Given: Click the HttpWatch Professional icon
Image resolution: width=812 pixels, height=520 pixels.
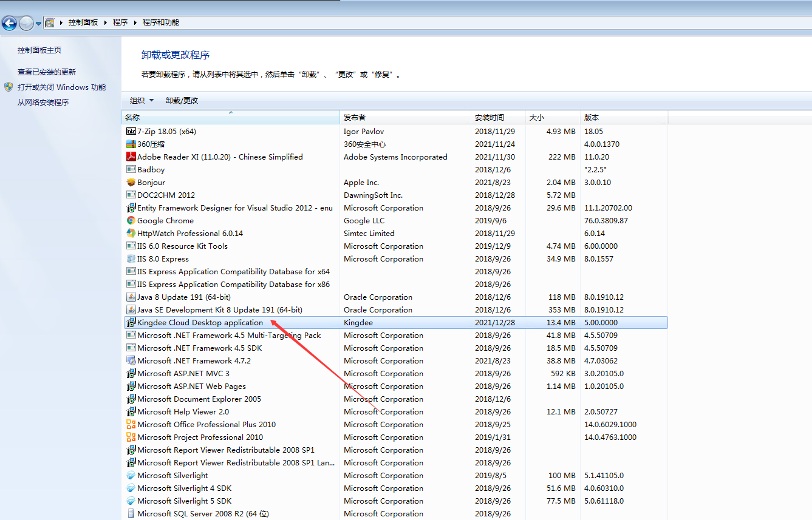Looking at the screenshot, I should pos(131,233).
